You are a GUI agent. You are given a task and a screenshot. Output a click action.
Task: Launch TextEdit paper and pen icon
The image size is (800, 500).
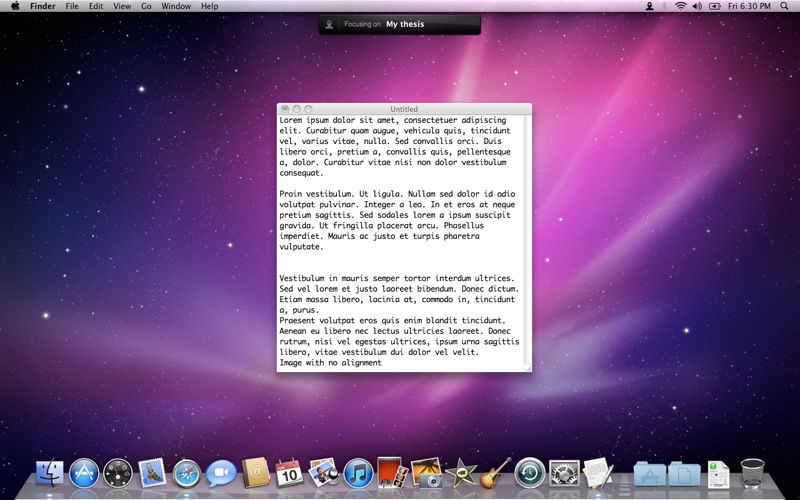(598, 472)
